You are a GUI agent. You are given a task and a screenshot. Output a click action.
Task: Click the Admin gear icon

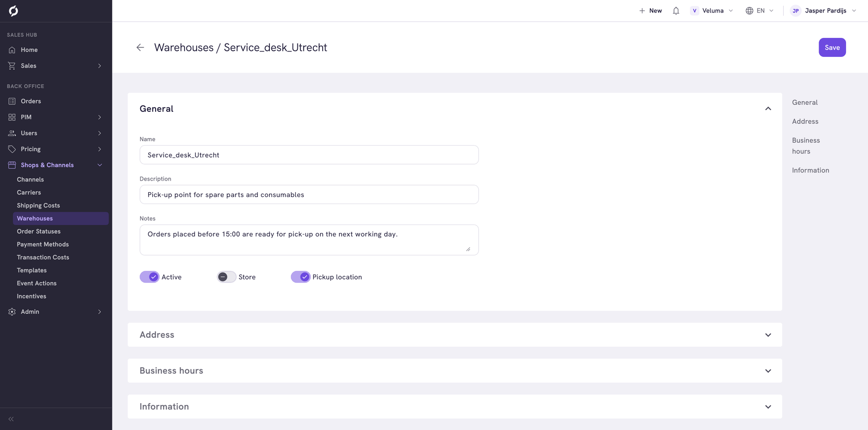[x=12, y=312]
